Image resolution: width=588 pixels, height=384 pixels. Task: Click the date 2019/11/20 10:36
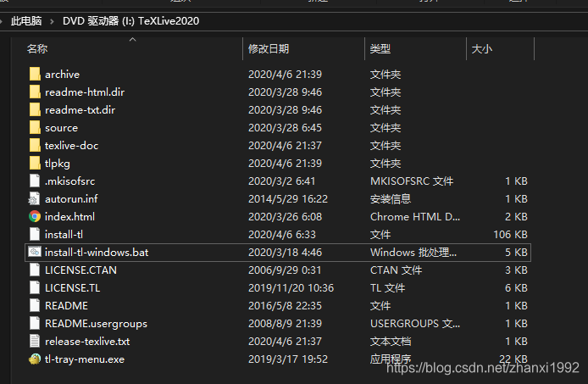291,288
